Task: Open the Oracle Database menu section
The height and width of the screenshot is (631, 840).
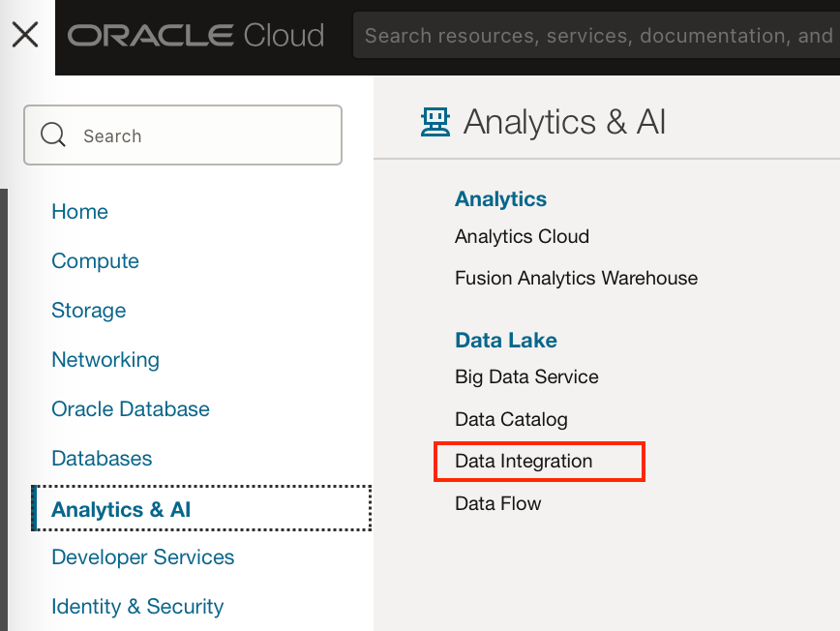Action: coord(131,409)
